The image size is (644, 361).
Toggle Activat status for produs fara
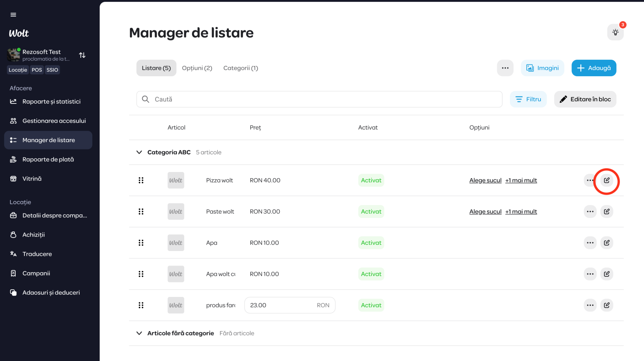pos(371,305)
